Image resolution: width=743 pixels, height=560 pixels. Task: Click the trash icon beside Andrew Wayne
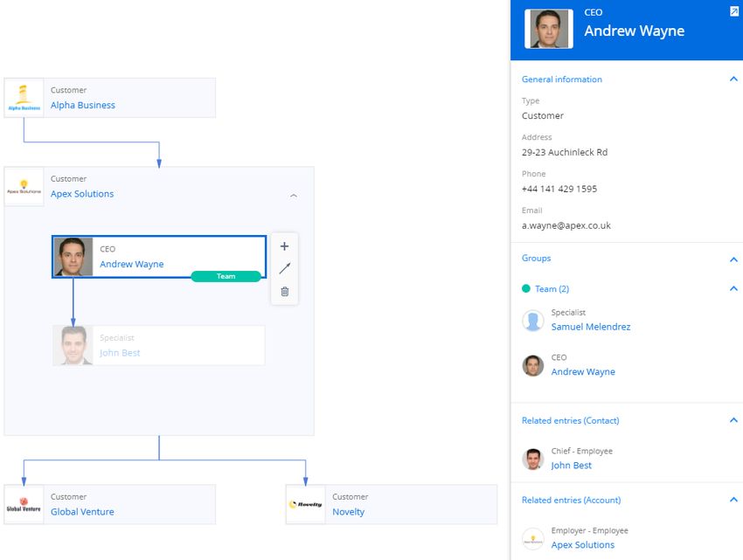point(284,292)
